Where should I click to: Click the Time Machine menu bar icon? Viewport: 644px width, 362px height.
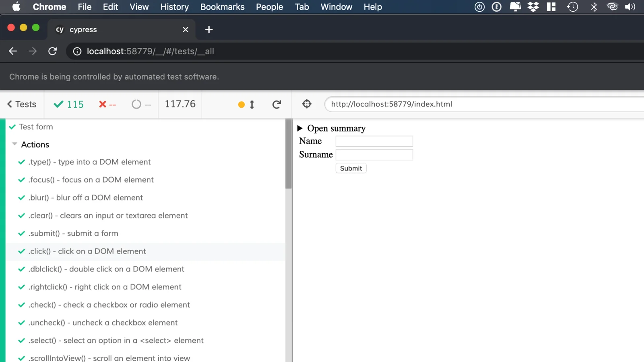[572, 7]
